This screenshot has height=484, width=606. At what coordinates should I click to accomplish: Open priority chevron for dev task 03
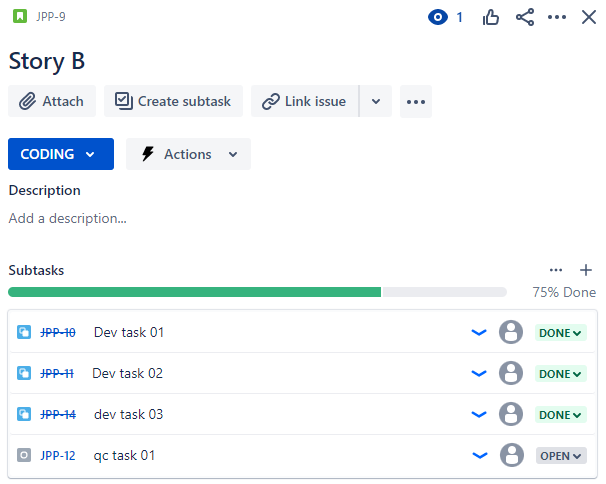[x=479, y=414]
